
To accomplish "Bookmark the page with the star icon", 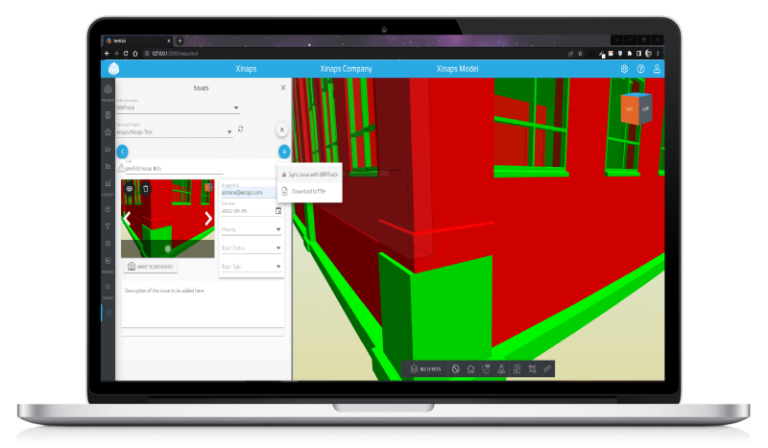I will click(580, 53).
